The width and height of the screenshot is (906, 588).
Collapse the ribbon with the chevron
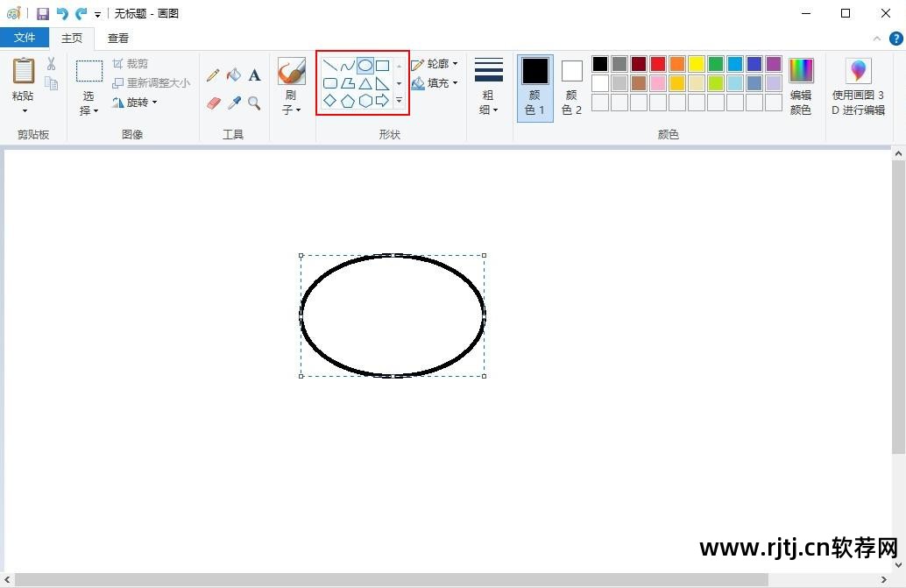tap(876, 39)
